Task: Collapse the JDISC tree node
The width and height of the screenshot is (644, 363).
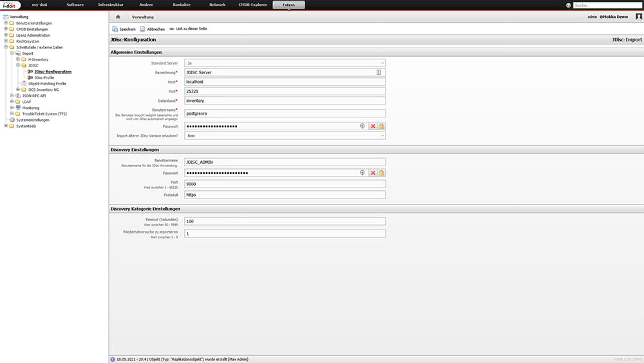Action: [x=17, y=65]
